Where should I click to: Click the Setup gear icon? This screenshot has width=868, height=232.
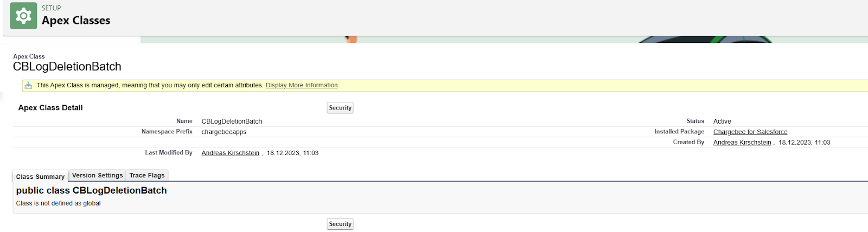tap(23, 16)
